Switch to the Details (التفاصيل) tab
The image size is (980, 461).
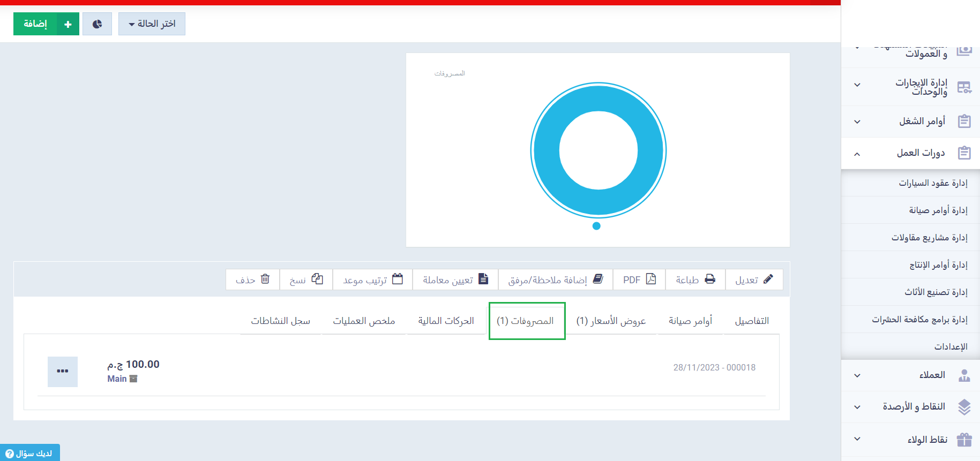point(751,321)
